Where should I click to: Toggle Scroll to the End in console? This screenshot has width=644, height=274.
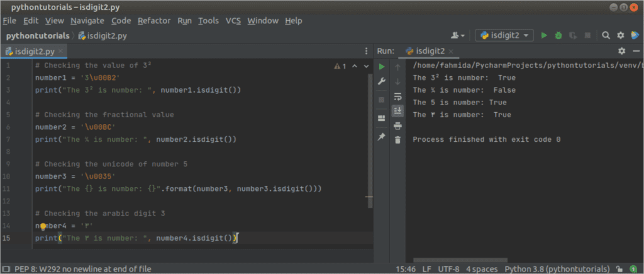click(397, 111)
